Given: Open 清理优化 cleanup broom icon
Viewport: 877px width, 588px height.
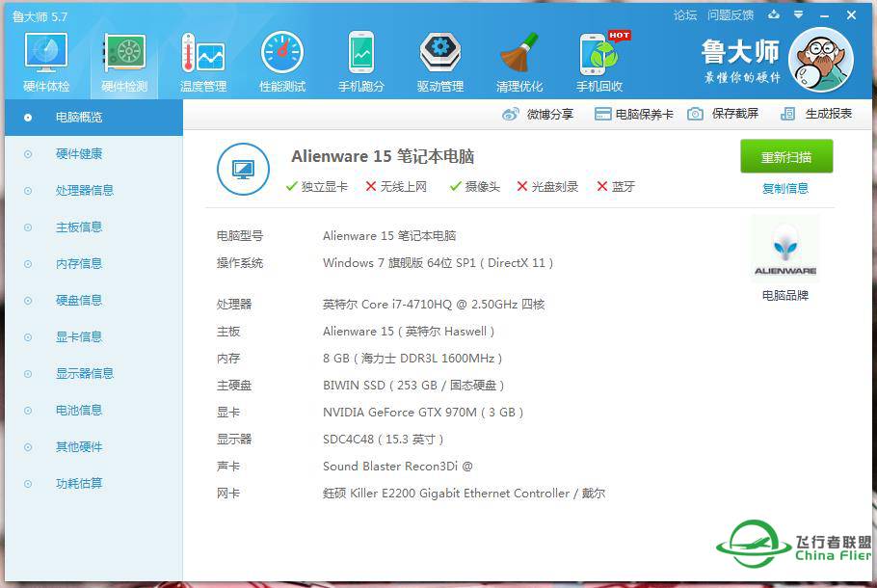Looking at the screenshot, I should 518,56.
